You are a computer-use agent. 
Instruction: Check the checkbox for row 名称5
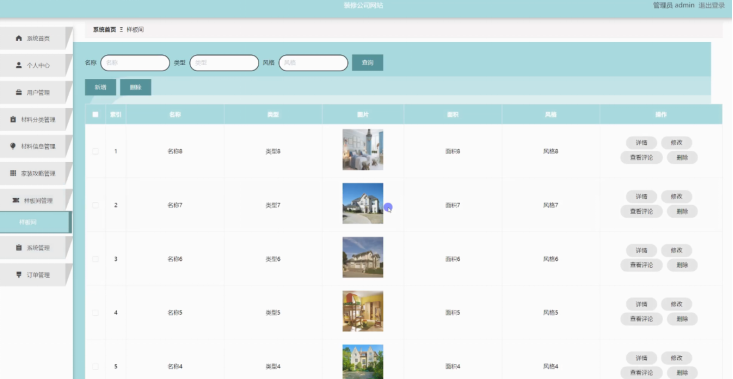pyautogui.click(x=95, y=313)
